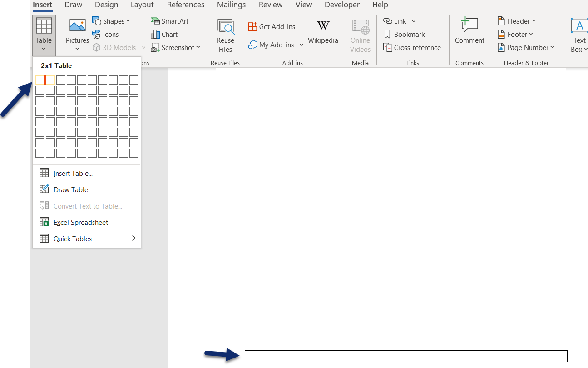Open the Help tab

point(380,5)
